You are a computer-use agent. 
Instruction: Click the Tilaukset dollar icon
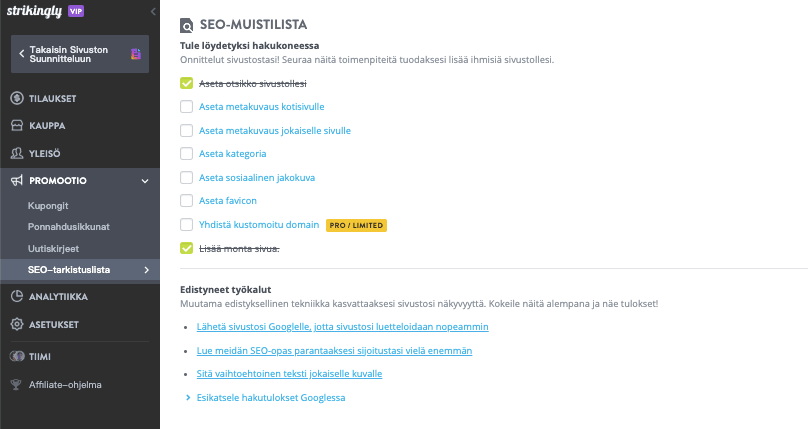(x=17, y=98)
